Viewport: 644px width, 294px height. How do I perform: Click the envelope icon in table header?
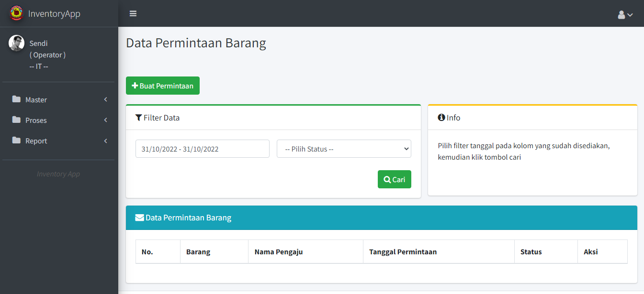tap(139, 218)
